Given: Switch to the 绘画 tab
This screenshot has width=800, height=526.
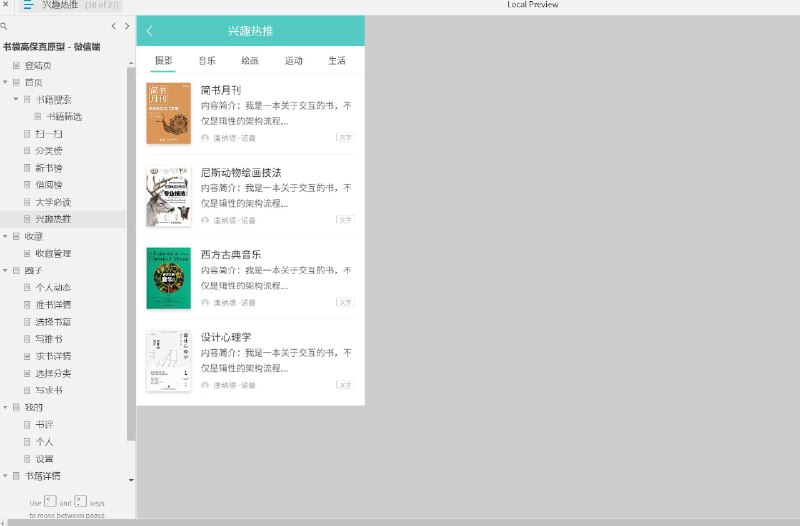Looking at the screenshot, I should [250, 61].
